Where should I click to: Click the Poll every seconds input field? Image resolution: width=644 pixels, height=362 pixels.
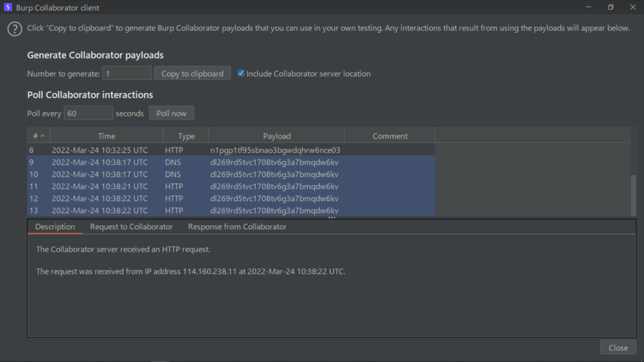pos(89,113)
